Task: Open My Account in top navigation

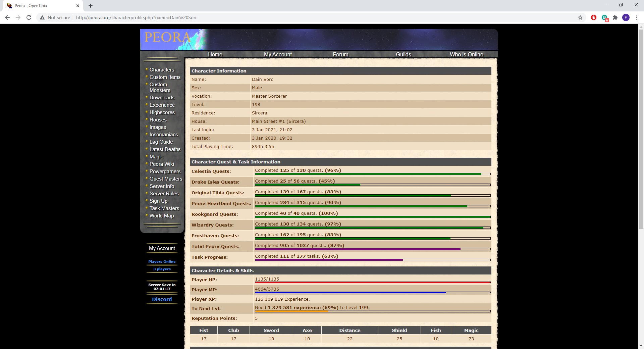Action: 278,54
